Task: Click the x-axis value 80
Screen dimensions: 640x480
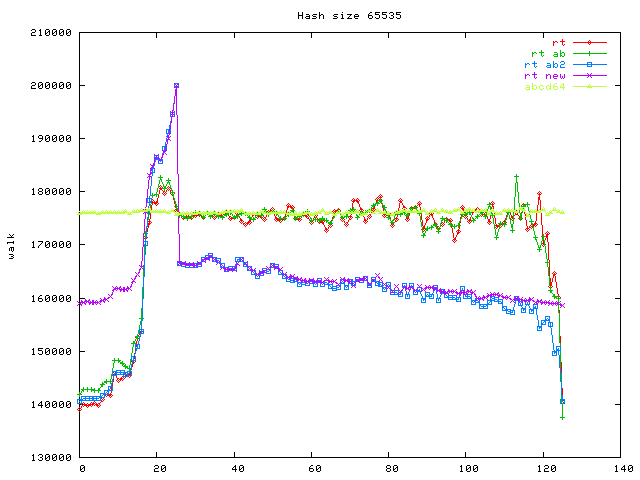Action: tap(391, 469)
